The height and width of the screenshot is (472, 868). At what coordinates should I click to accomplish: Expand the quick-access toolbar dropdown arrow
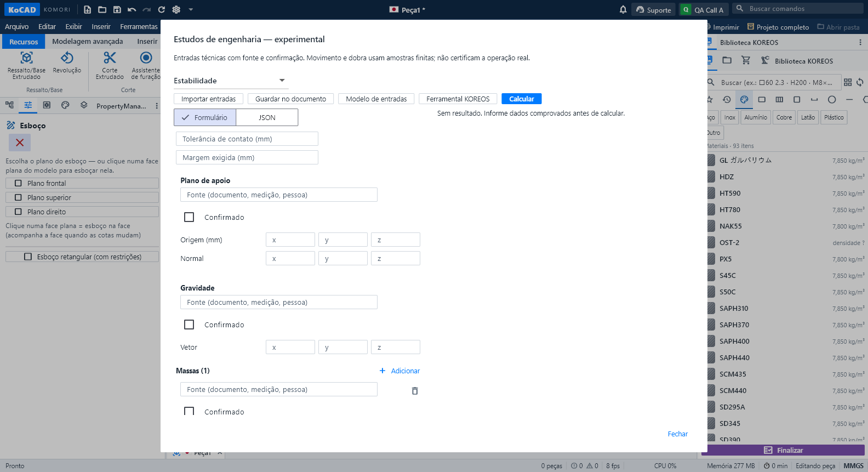click(x=191, y=9)
